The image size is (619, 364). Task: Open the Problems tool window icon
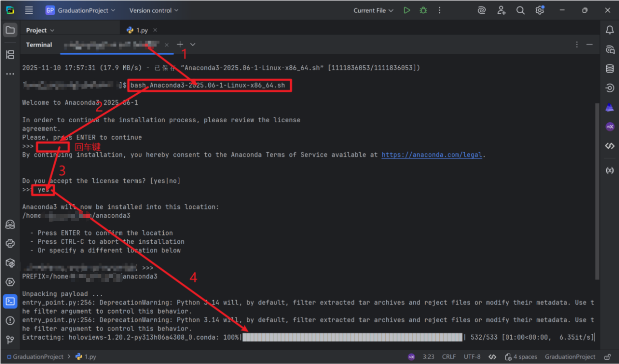(10, 320)
